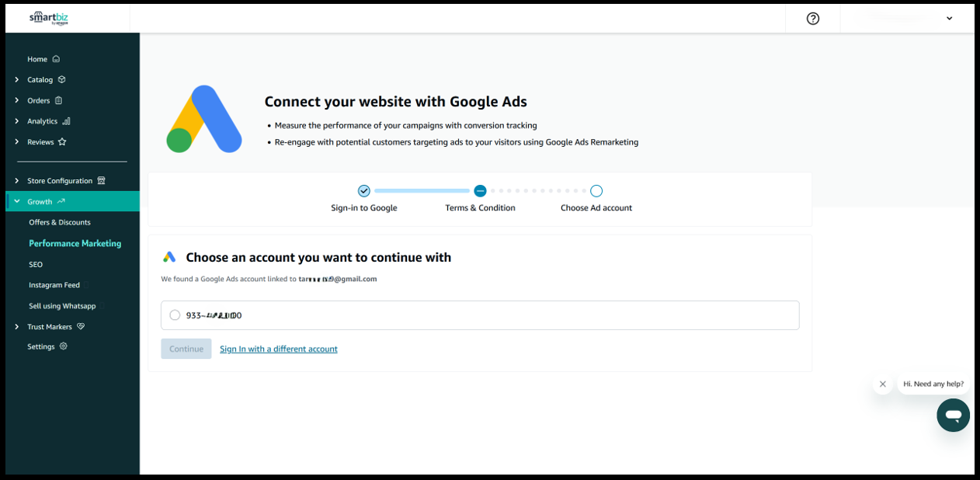Click 'Sign In with a different account' link

pyautogui.click(x=278, y=349)
